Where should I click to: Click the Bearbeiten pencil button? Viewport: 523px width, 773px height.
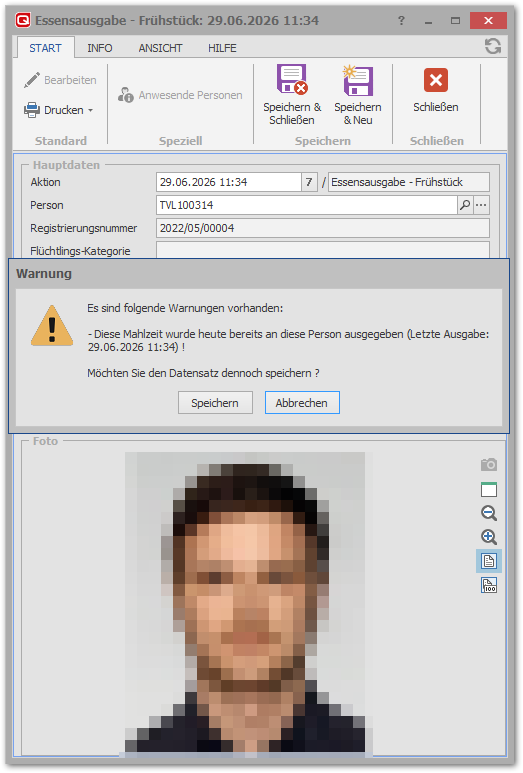click(x=60, y=80)
